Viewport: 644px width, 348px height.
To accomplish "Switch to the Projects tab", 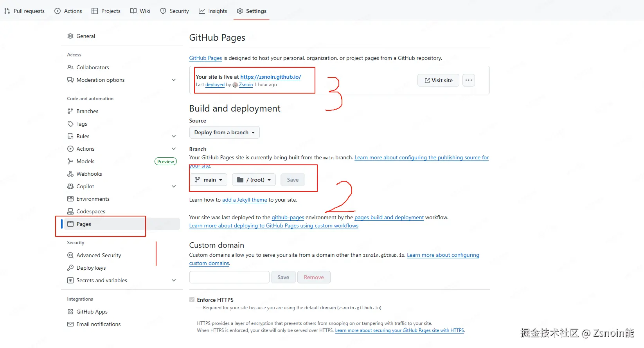I will point(106,11).
